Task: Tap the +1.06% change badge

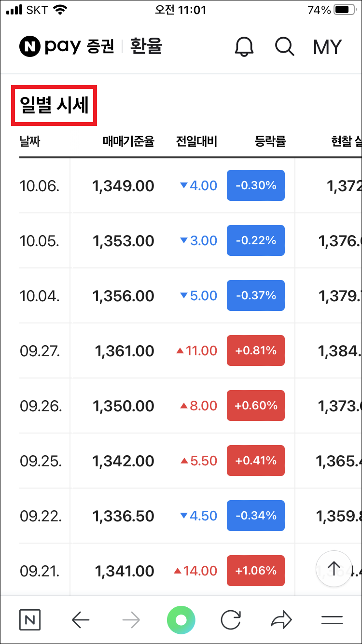Action: click(256, 571)
